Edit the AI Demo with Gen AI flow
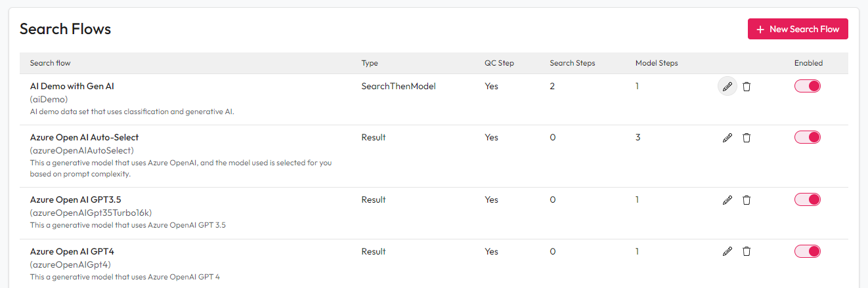Viewport: 868px width, 288px height. tap(727, 86)
